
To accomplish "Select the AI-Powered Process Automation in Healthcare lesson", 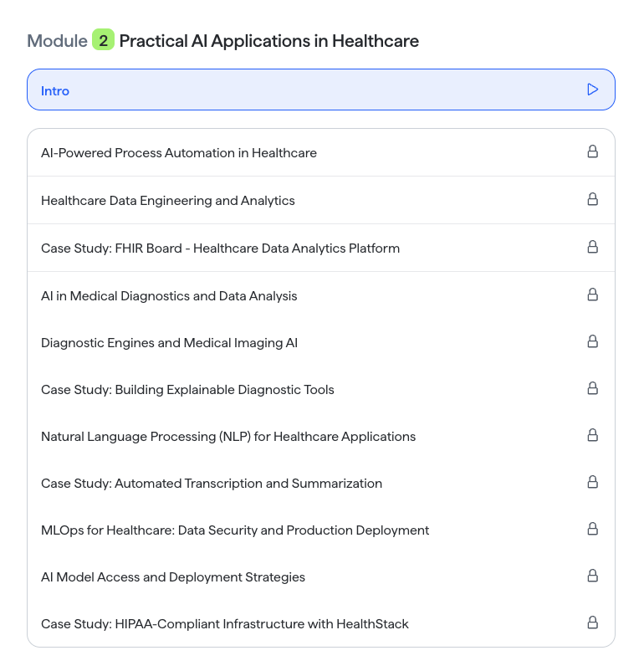I will point(321,152).
